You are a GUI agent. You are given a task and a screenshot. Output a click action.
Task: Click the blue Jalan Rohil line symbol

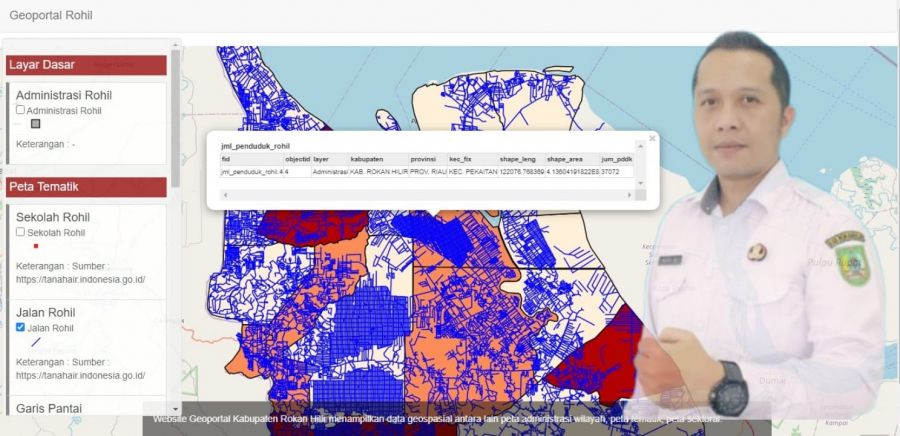[x=36, y=342]
